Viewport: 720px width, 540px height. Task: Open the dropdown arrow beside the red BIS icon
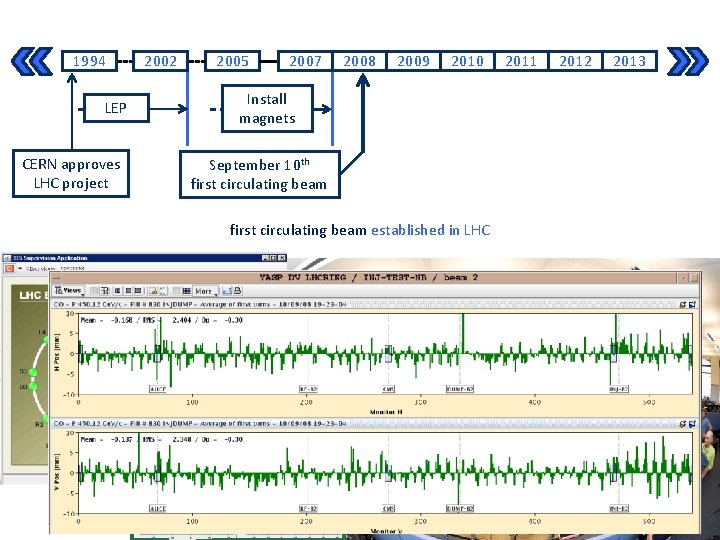pos(20,269)
